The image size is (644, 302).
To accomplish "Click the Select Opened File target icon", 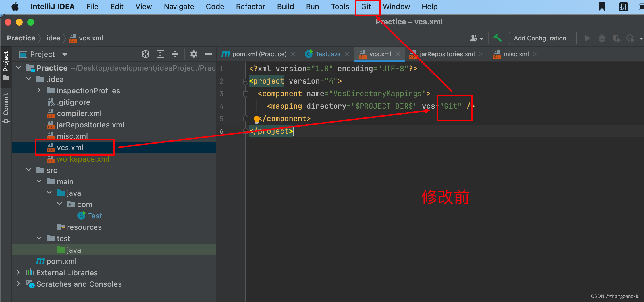I will 146,54.
